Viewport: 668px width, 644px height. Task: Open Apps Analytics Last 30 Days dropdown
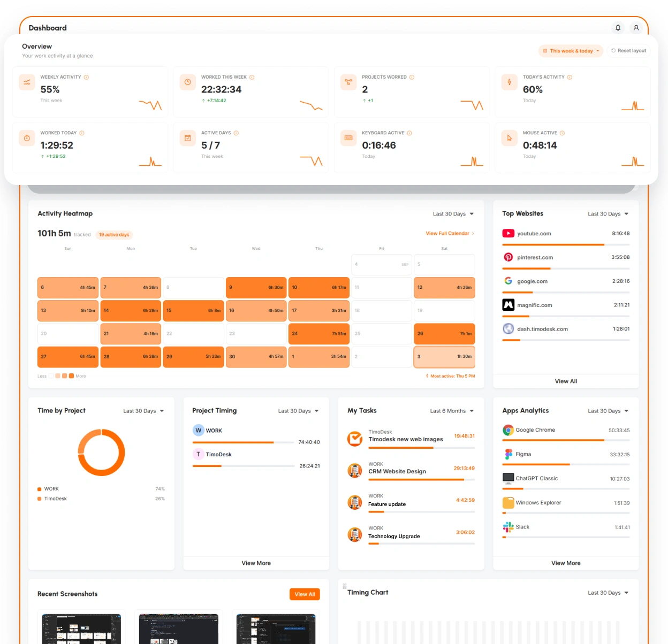(608, 411)
